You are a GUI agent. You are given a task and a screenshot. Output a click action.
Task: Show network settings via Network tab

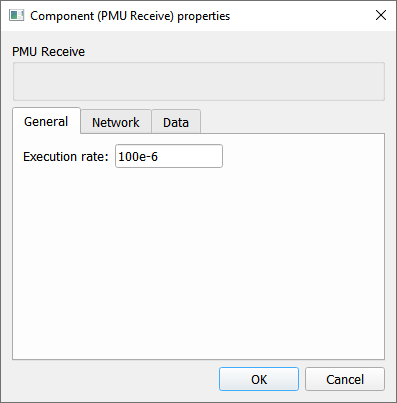116,122
